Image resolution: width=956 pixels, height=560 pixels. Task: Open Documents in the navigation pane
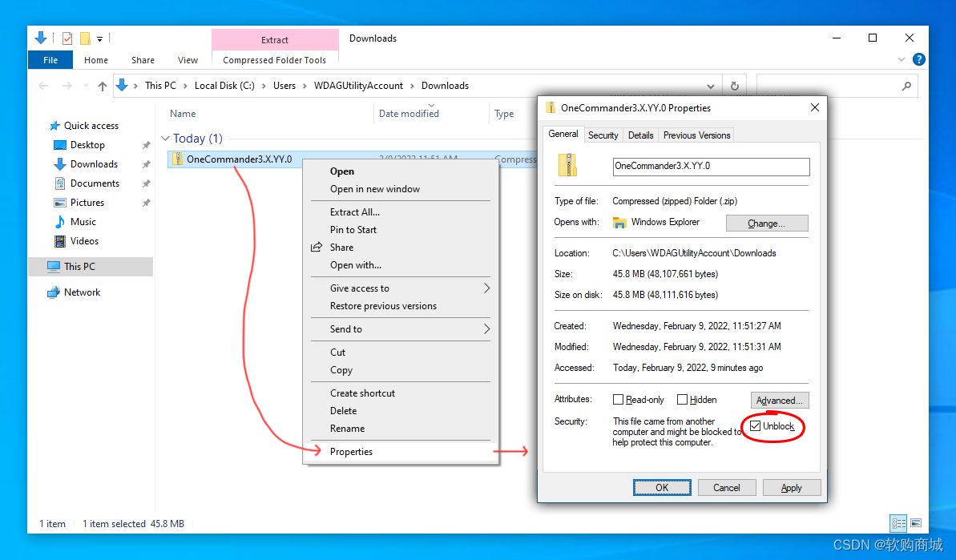[x=95, y=183]
